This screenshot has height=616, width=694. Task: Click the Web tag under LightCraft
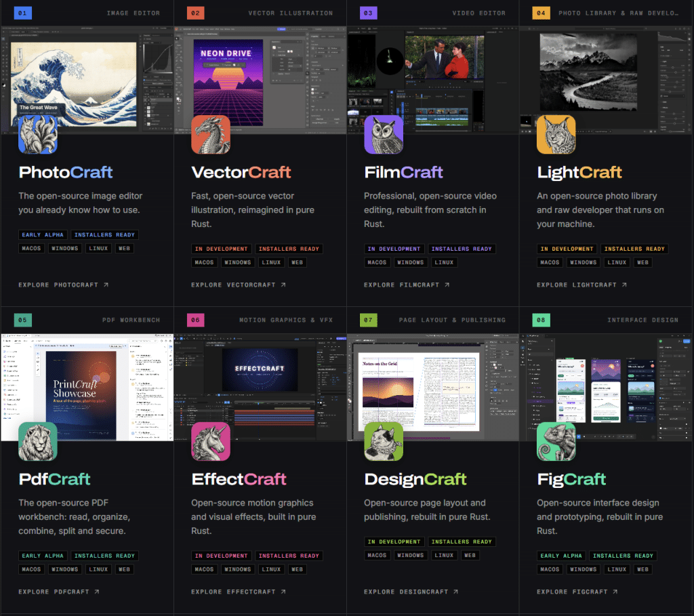tap(642, 262)
